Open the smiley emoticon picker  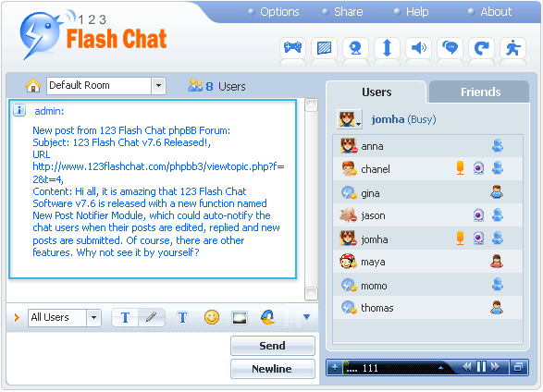[x=212, y=317]
